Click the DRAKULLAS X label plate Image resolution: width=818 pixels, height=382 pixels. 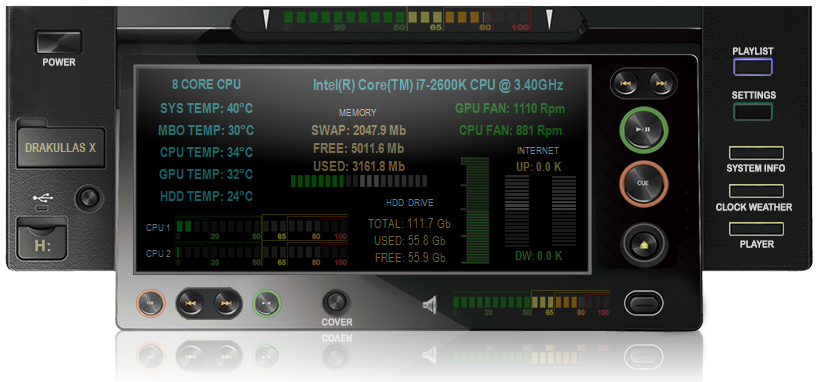[x=61, y=147]
